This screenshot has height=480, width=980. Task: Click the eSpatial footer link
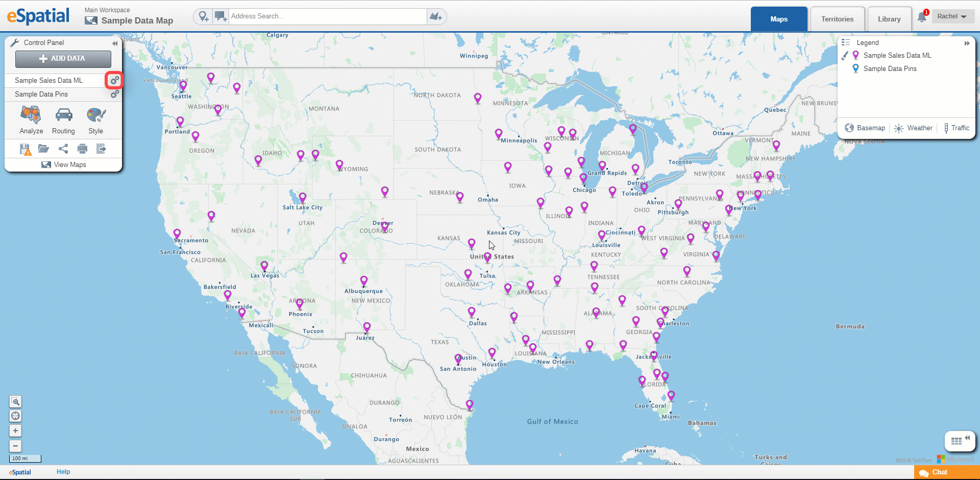pos(20,472)
